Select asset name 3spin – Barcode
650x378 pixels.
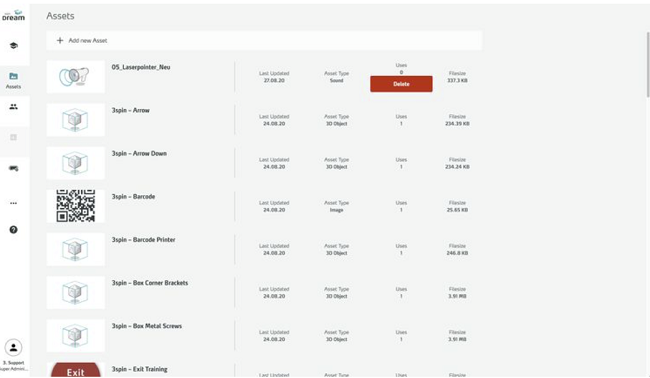pyautogui.click(x=133, y=196)
